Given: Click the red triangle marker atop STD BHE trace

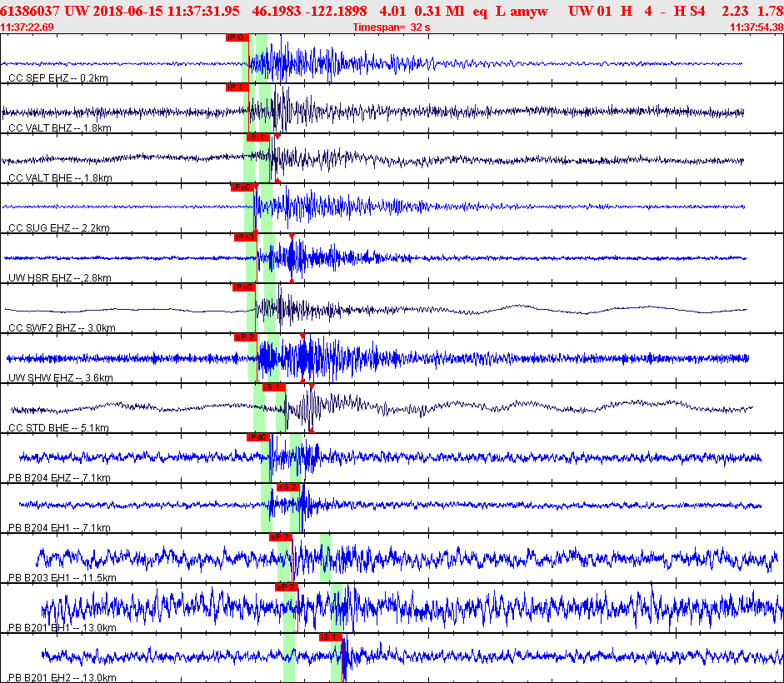Looking at the screenshot, I should [312, 386].
